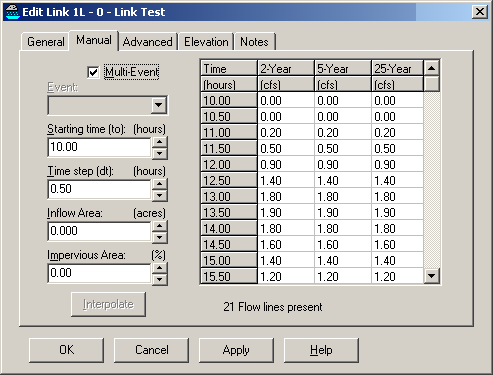Image resolution: width=493 pixels, height=375 pixels.
Task: Click the OK button
Action: pyautogui.click(x=66, y=350)
